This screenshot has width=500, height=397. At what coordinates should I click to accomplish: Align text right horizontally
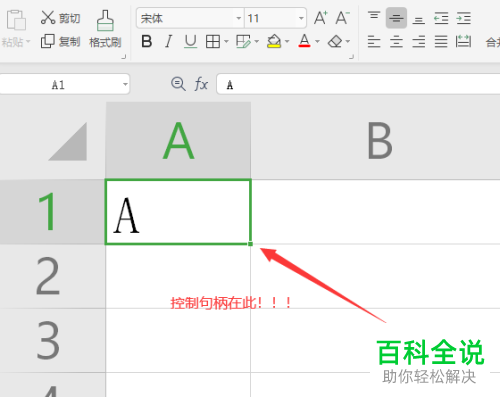click(x=418, y=42)
